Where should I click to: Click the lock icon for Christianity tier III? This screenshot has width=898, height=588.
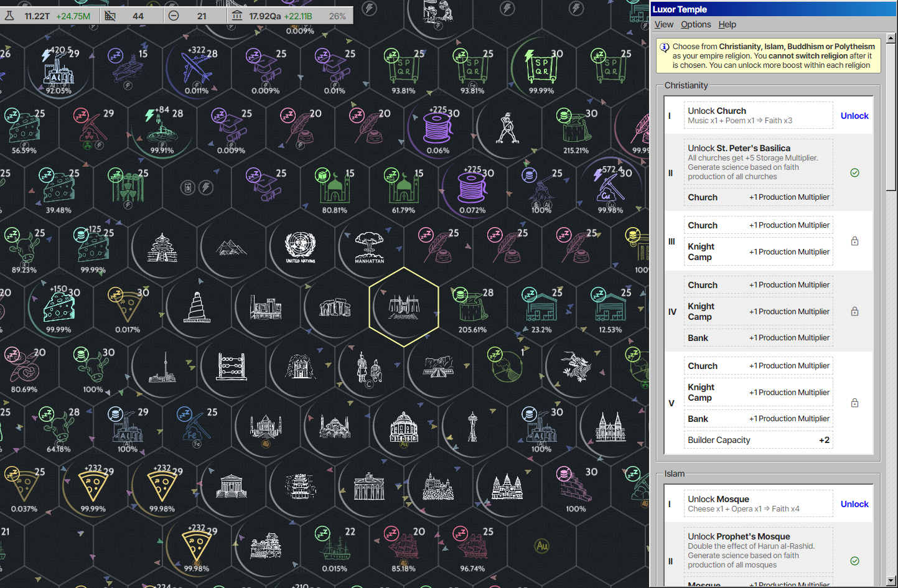click(854, 241)
